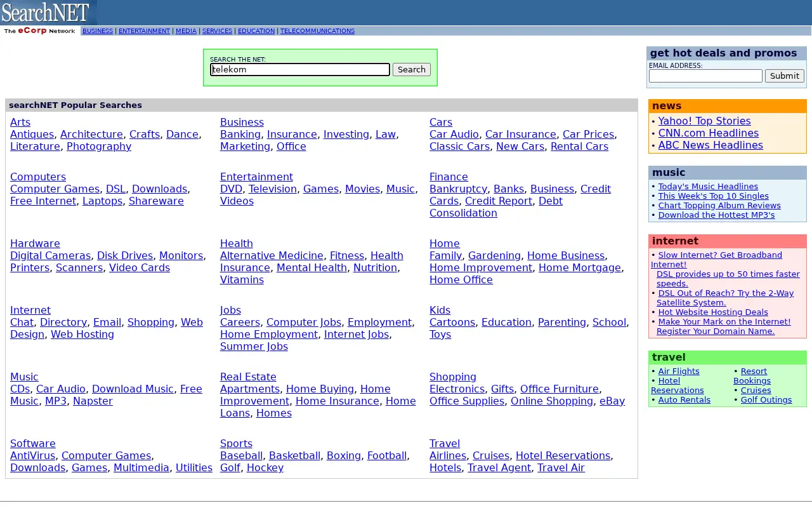This screenshot has height=508, width=812.
Task: Open the MEDIA top navigation link
Action: [x=186, y=31]
